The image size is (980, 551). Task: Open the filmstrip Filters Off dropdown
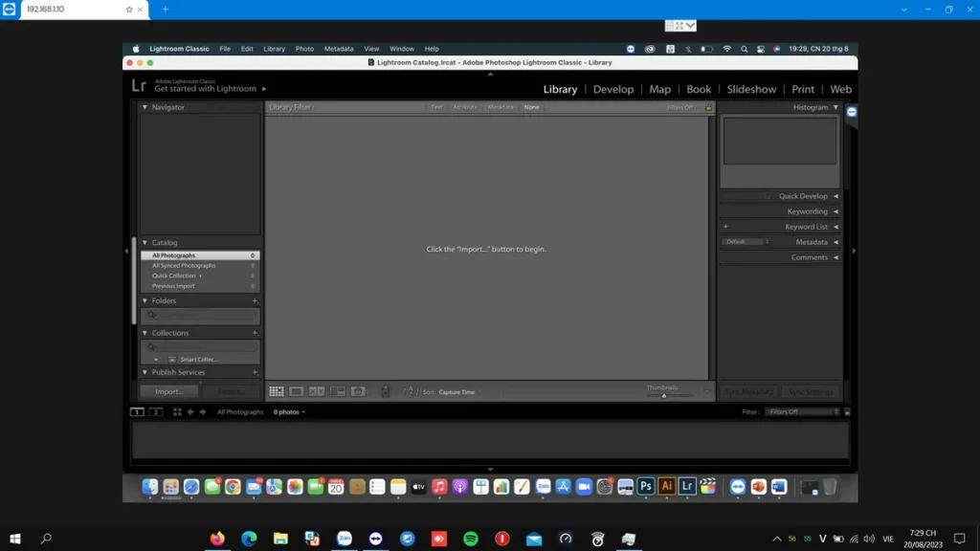point(803,412)
